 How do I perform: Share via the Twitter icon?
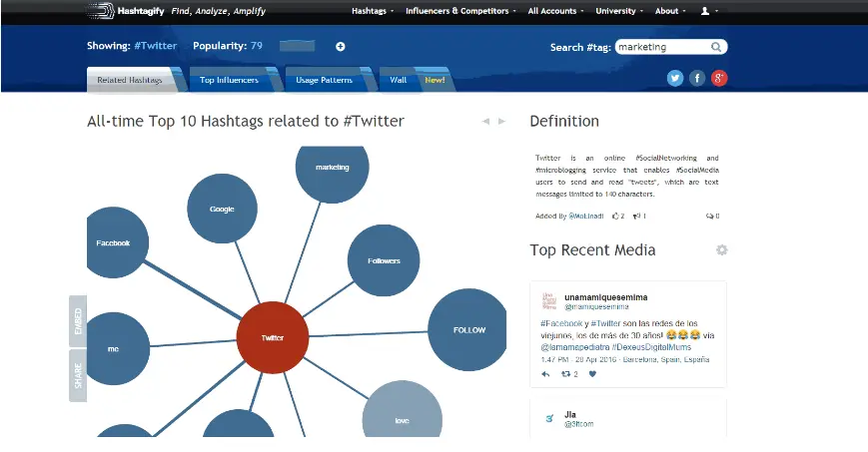point(675,78)
